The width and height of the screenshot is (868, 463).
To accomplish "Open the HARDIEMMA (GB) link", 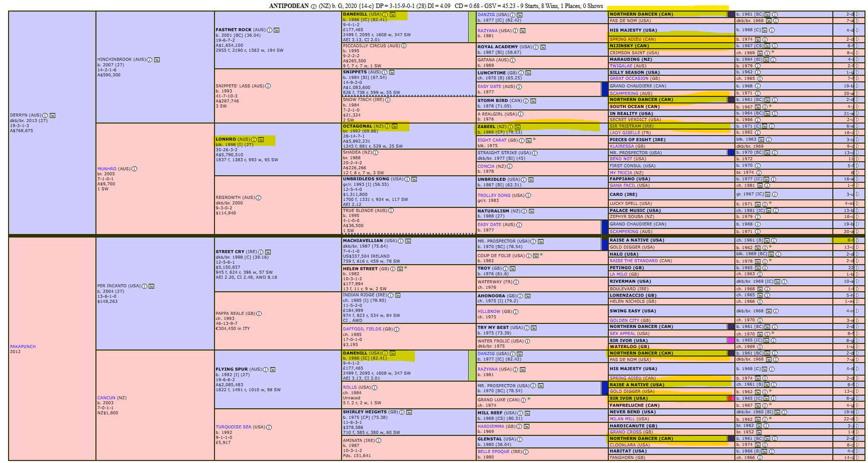I will [x=490, y=427].
